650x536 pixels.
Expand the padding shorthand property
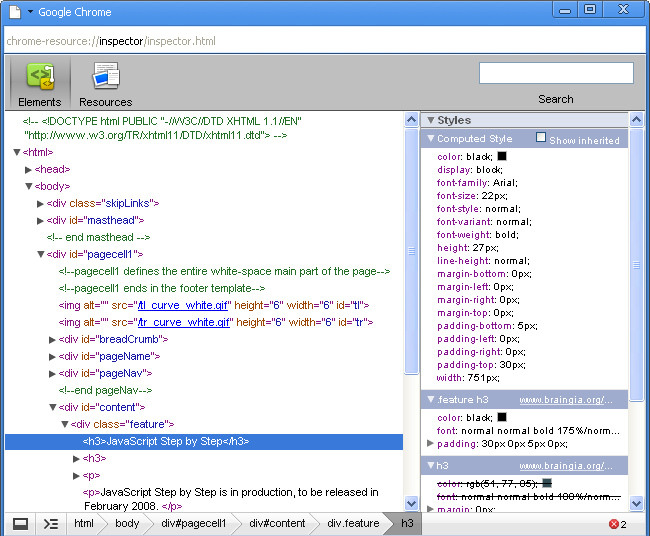pos(430,443)
